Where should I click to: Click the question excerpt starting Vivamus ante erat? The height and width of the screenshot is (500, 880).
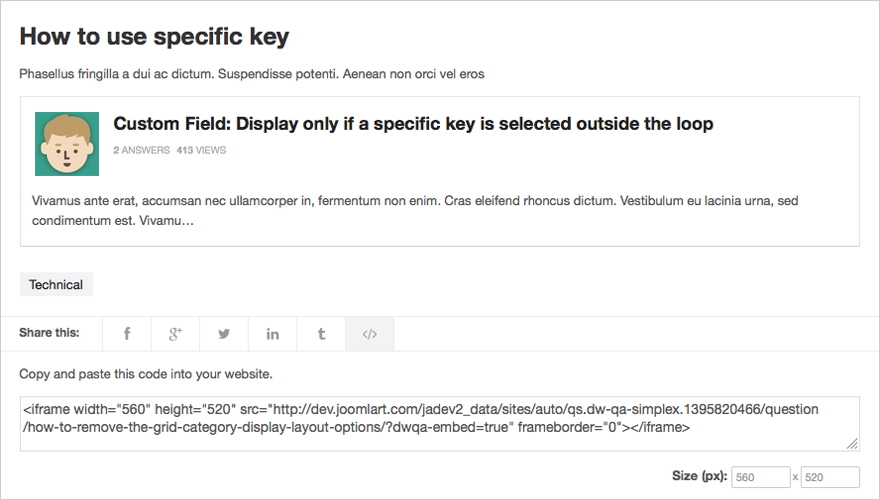point(415,210)
